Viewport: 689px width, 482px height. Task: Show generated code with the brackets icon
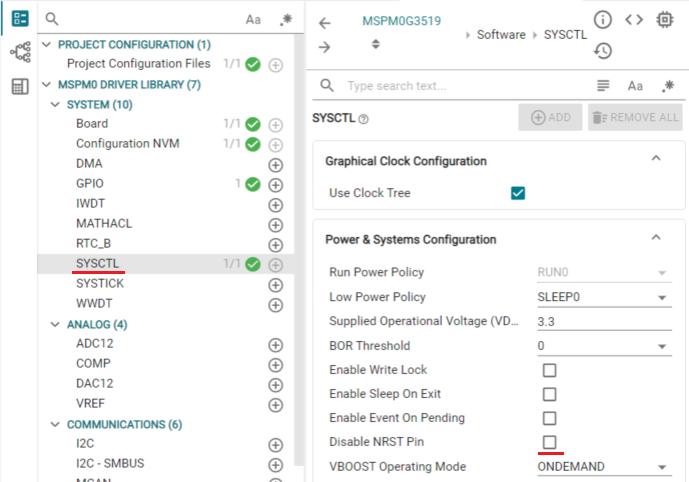634,20
